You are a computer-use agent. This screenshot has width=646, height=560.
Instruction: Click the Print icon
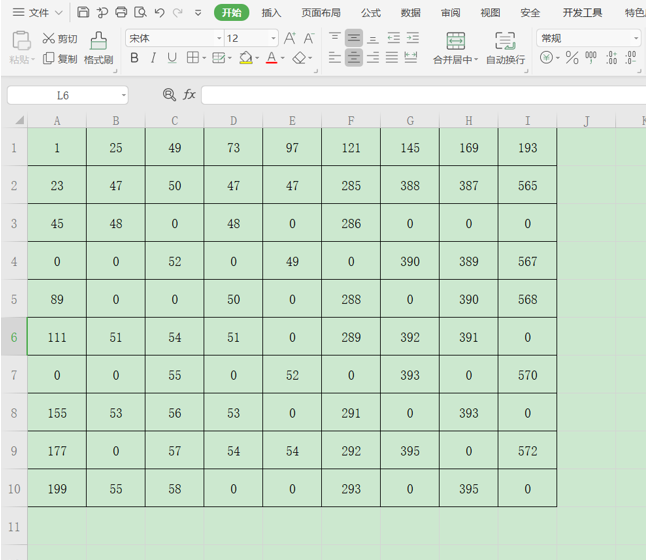(x=121, y=12)
